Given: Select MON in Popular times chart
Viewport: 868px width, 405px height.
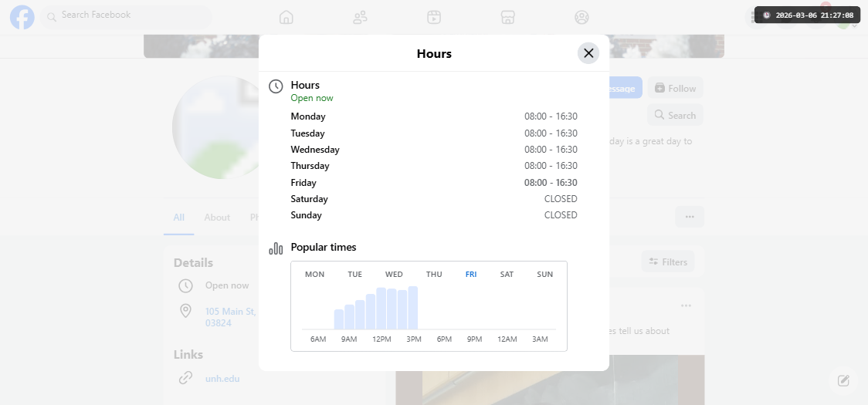Looking at the screenshot, I should 314,275.
